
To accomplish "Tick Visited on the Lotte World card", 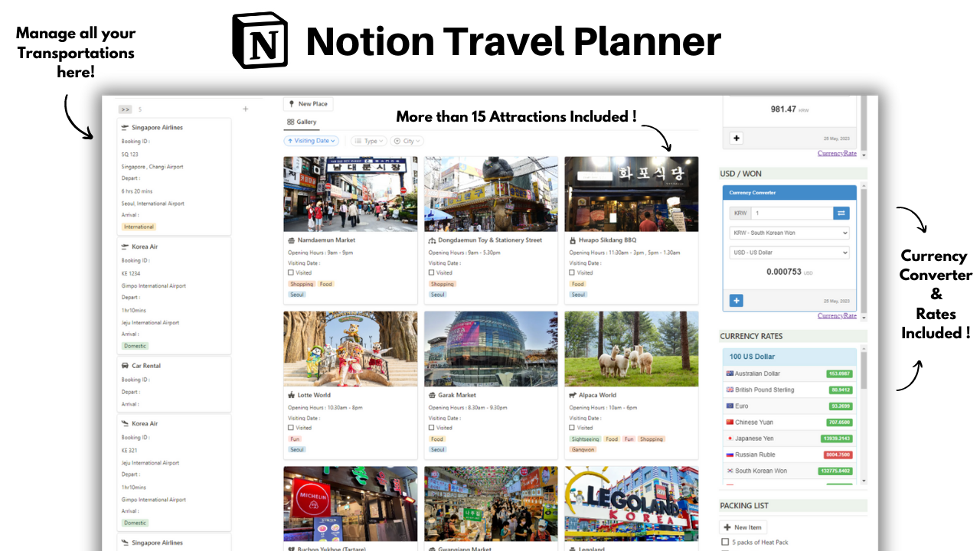I will pos(289,428).
